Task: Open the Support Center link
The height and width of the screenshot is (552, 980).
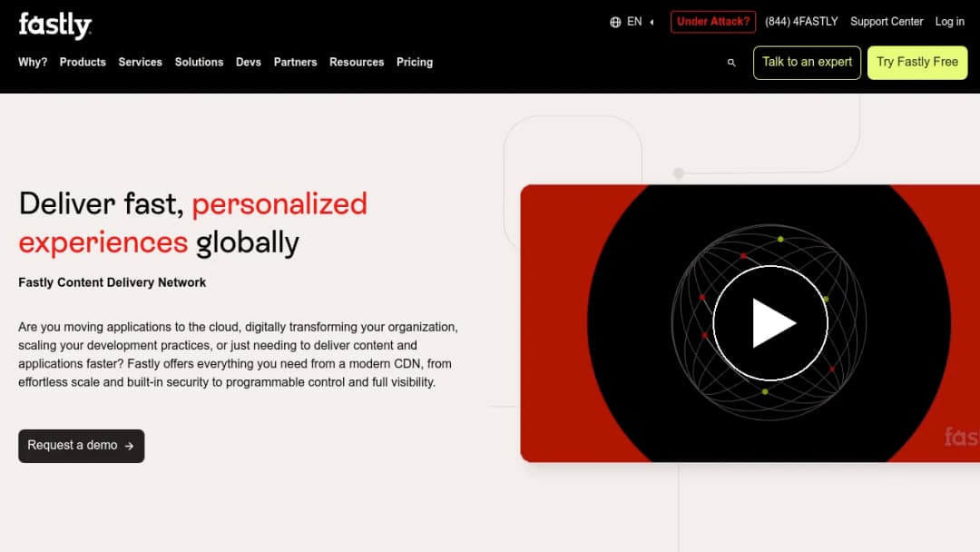Action: [x=887, y=22]
